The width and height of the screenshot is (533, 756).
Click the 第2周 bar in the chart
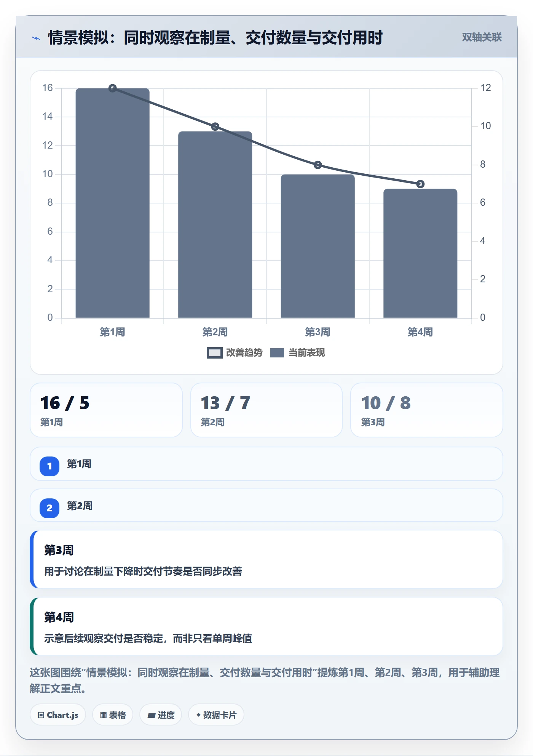pos(215,224)
